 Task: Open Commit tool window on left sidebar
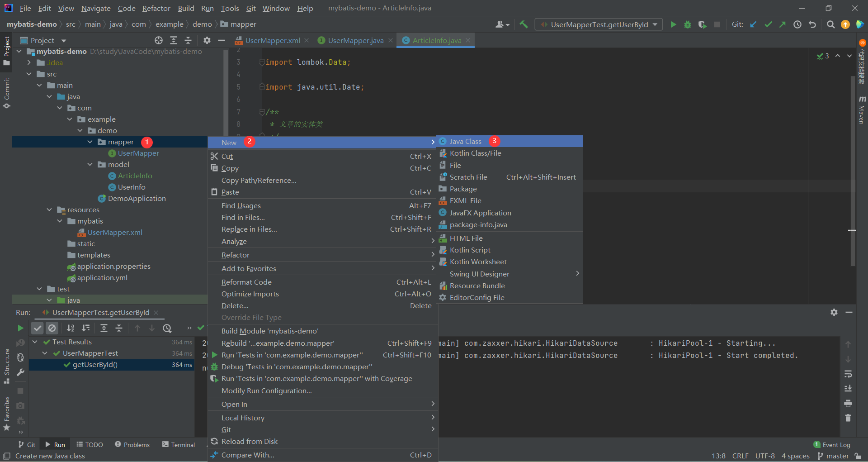pyautogui.click(x=6, y=93)
